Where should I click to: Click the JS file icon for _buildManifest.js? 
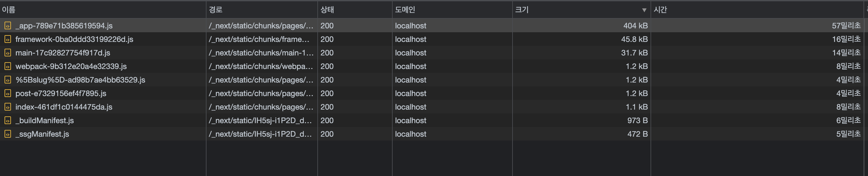tap(7, 120)
